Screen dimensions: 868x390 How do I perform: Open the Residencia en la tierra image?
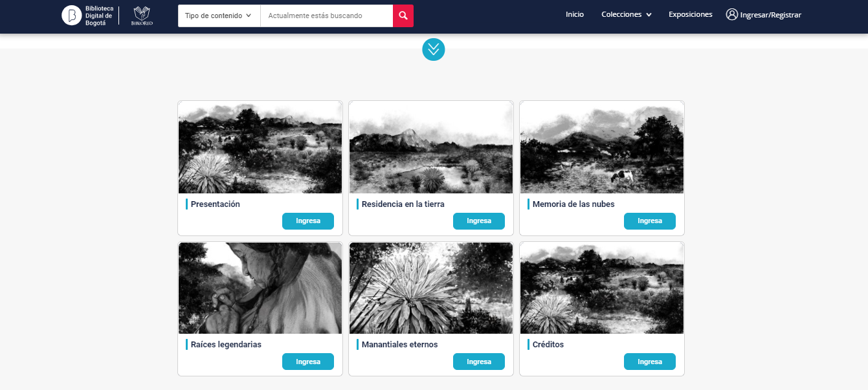[x=431, y=147]
